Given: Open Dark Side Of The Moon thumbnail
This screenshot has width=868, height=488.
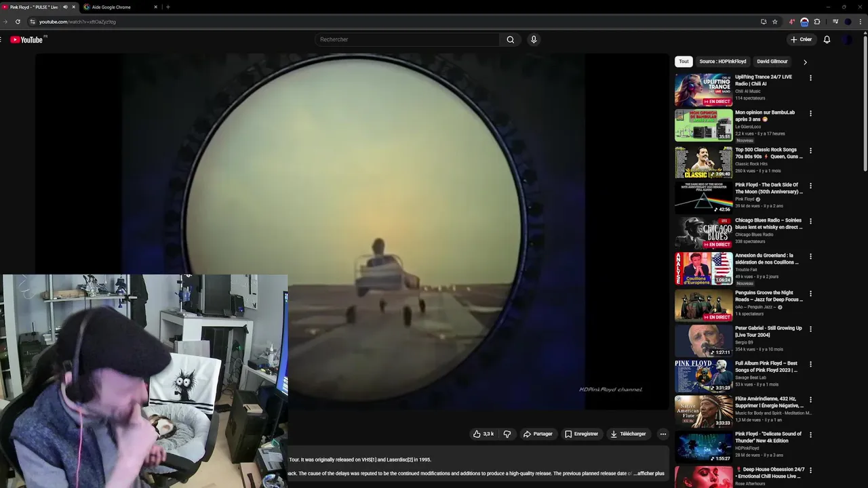Looking at the screenshot, I should click(703, 198).
